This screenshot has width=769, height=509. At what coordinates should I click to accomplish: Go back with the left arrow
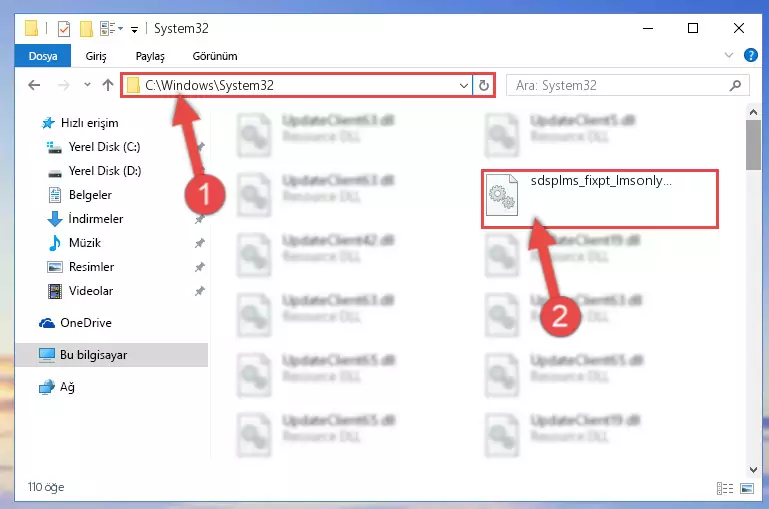pyautogui.click(x=34, y=85)
